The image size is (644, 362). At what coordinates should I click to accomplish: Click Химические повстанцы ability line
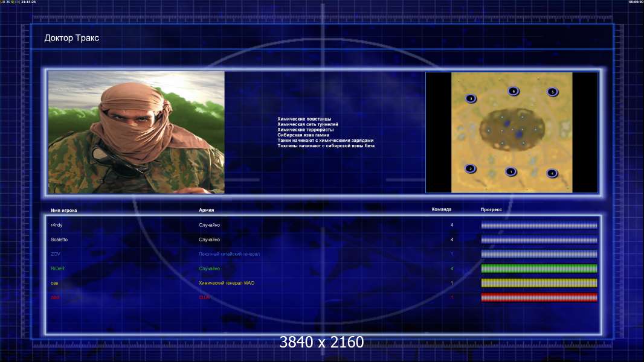304,119
